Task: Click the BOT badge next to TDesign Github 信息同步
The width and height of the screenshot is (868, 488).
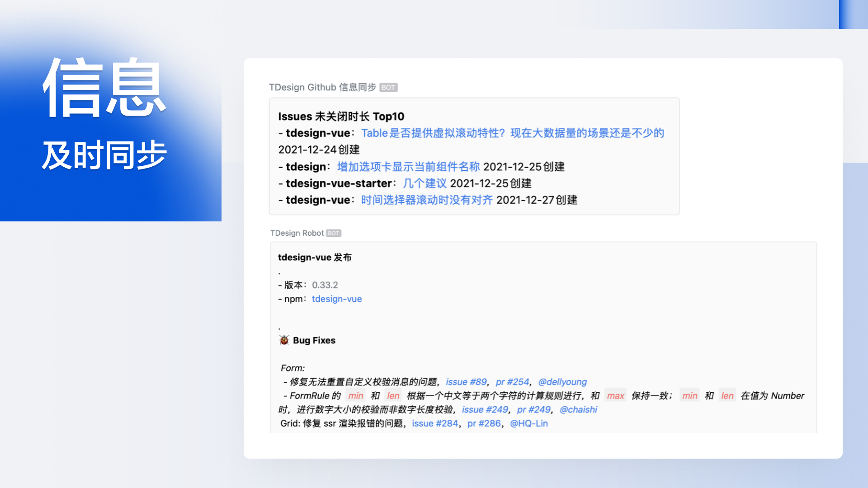Action: coord(388,87)
